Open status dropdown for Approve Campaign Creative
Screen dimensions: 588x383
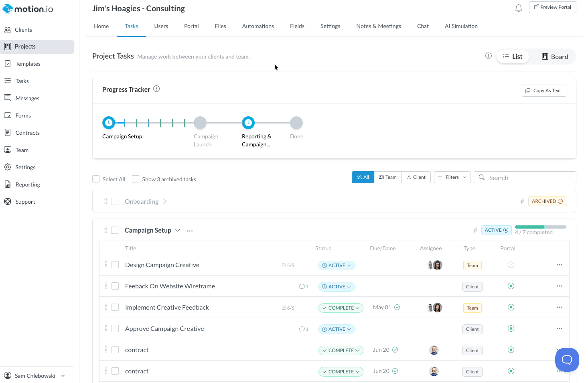(337, 329)
